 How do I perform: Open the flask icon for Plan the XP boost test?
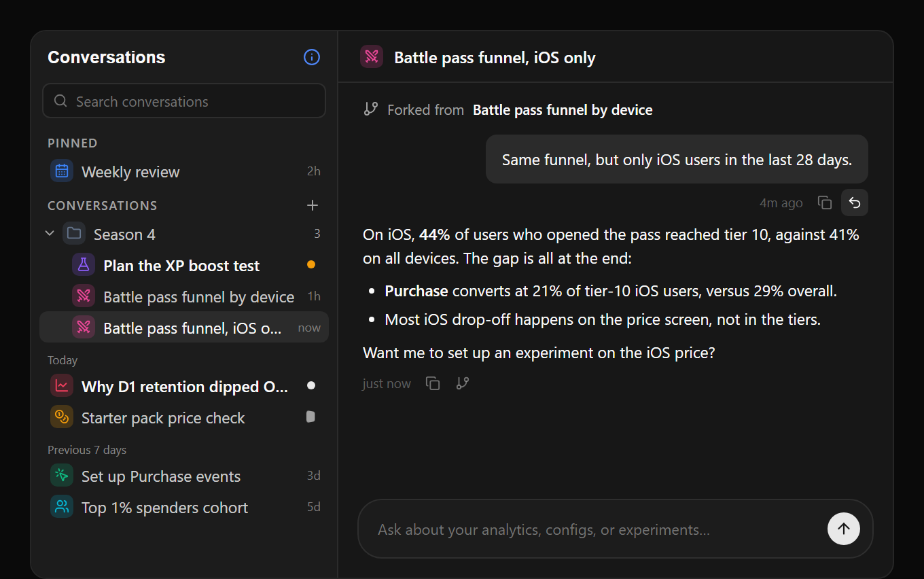pyautogui.click(x=84, y=265)
